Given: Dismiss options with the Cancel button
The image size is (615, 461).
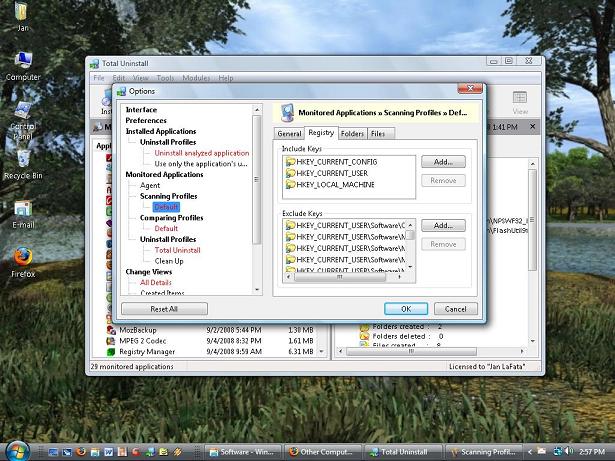Looking at the screenshot, I should 456,309.
